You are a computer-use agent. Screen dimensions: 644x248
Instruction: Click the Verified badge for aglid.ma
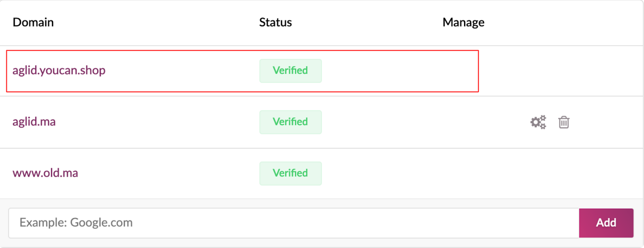[x=291, y=122]
